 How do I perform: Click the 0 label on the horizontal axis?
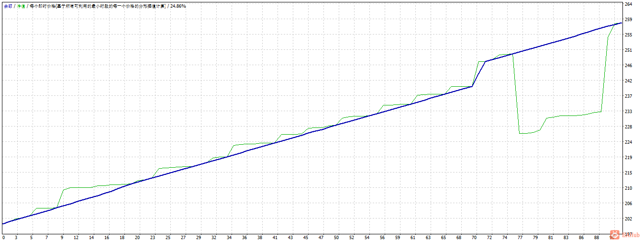3,238
